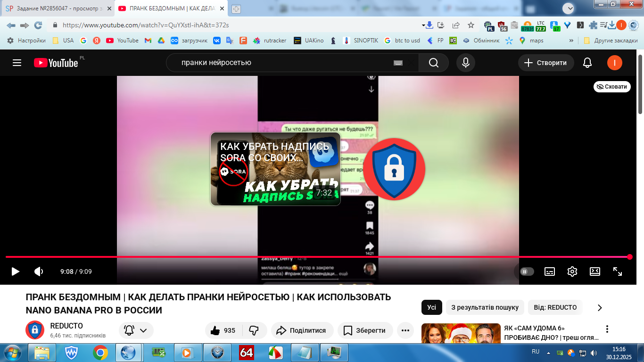Open the LTC price extension
This screenshot has width=644, height=362.
click(x=541, y=25)
